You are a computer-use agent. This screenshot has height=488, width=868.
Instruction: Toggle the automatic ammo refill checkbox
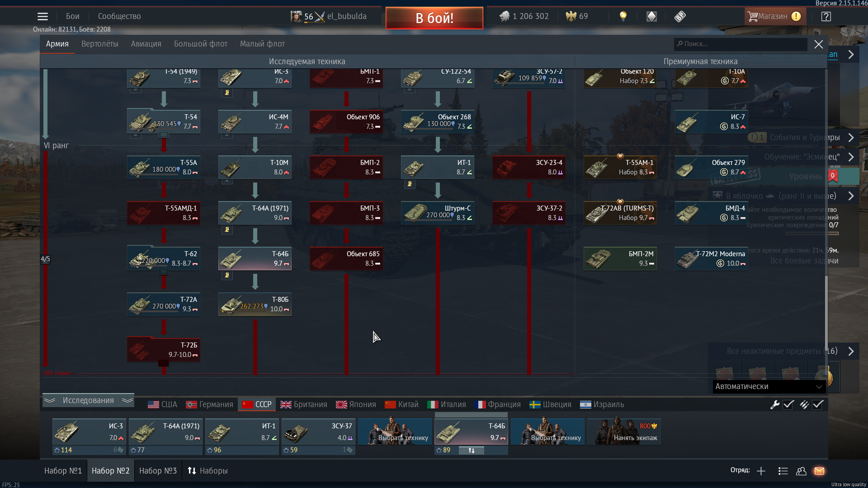click(818, 404)
